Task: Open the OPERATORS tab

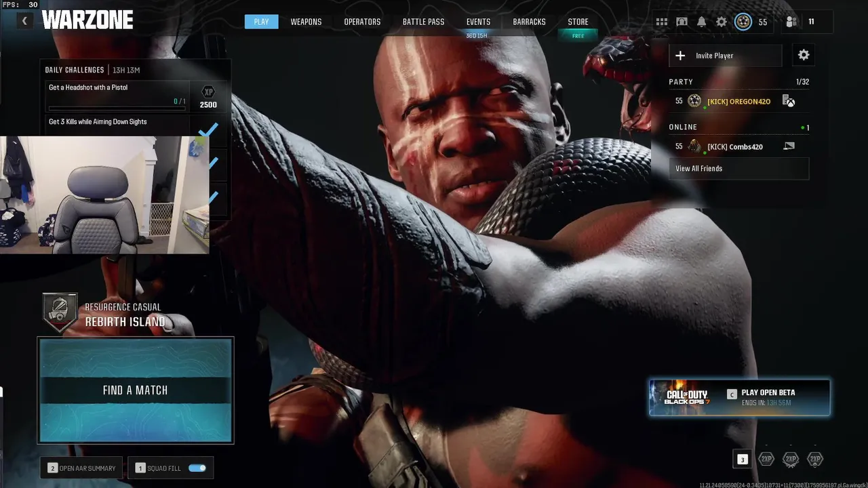Action: coord(362,22)
